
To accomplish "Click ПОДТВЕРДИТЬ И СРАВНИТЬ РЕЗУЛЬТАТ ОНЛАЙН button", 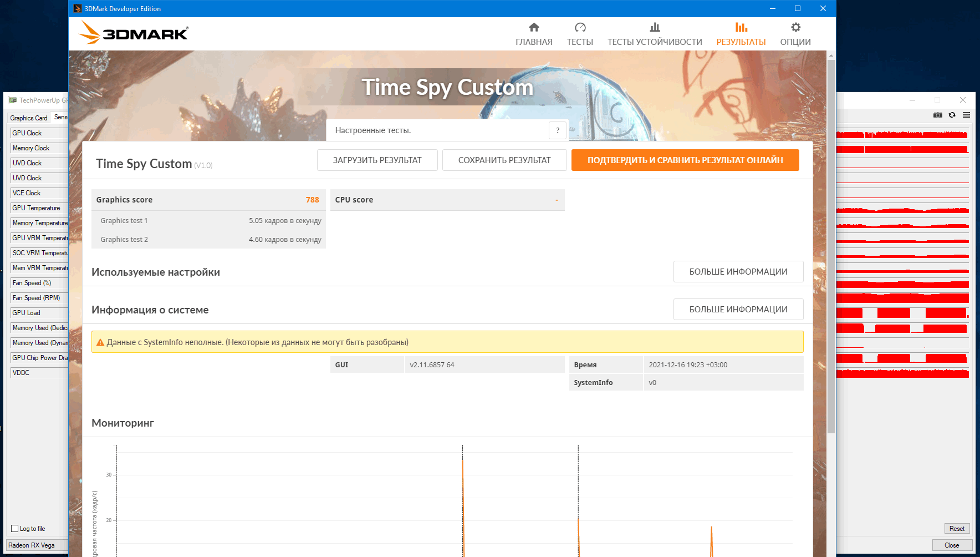I will (x=685, y=160).
